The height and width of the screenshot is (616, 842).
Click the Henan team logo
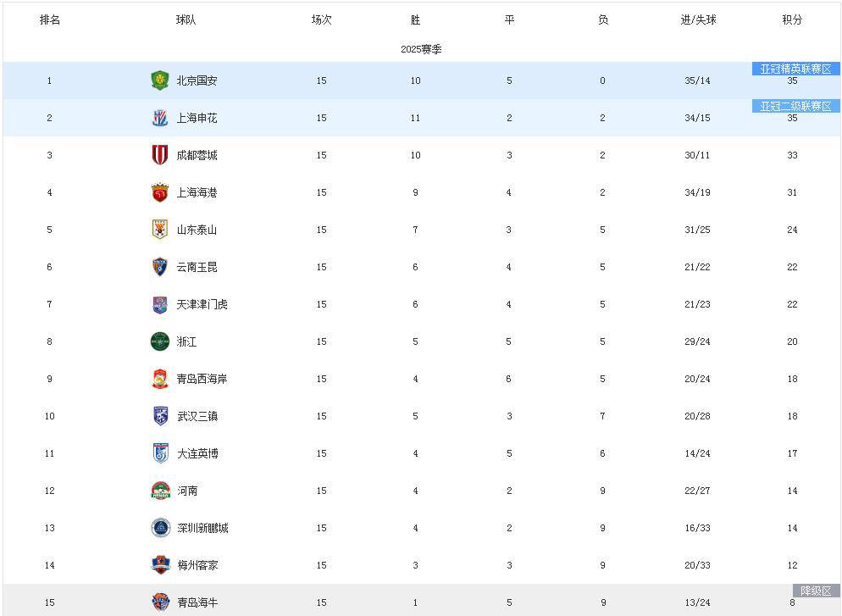[x=160, y=491]
